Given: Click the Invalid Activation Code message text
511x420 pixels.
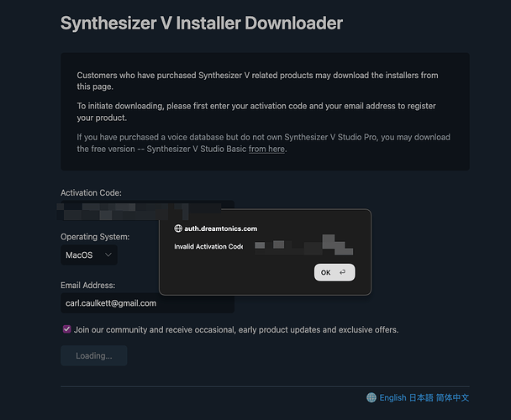Looking at the screenshot, I should [x=208, y=246].
